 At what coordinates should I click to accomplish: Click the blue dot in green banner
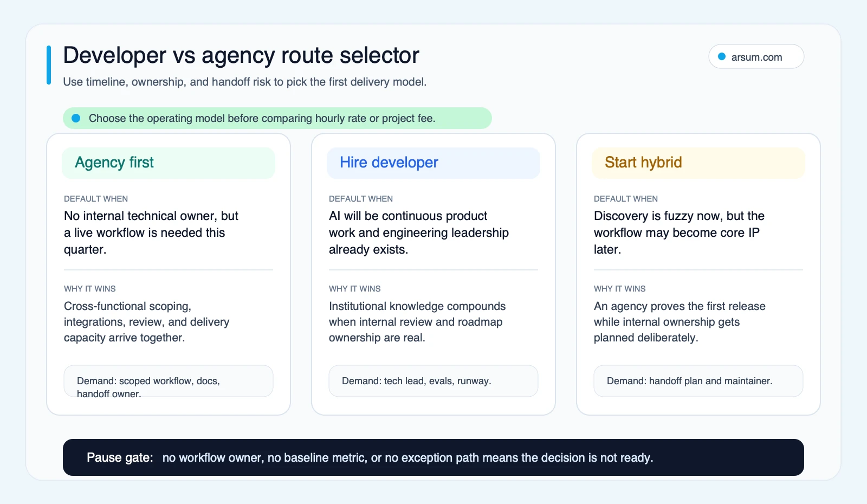(x=76, y=118)
